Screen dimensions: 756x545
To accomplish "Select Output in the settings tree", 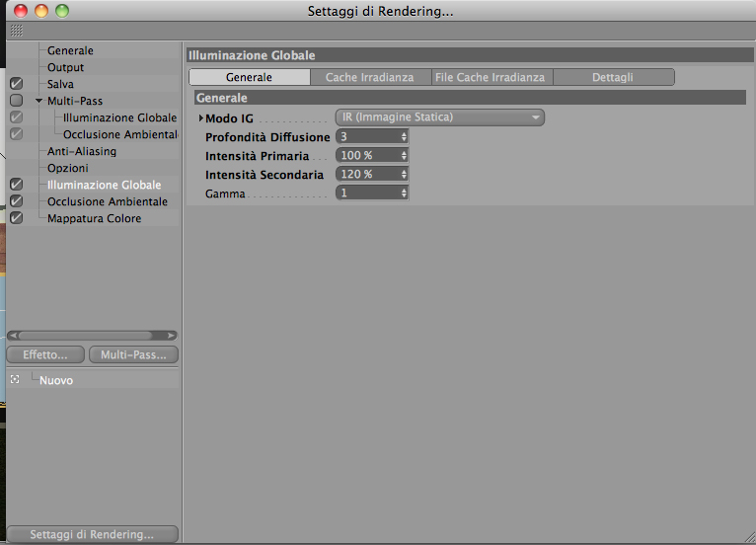I will pyautogui.click(x=65, y=67).
